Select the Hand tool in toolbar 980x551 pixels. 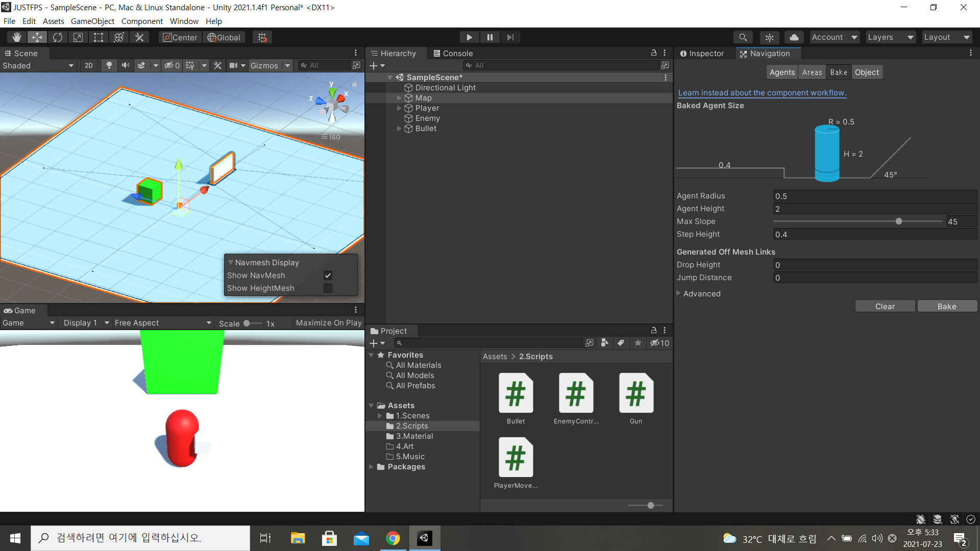point(16,37)
